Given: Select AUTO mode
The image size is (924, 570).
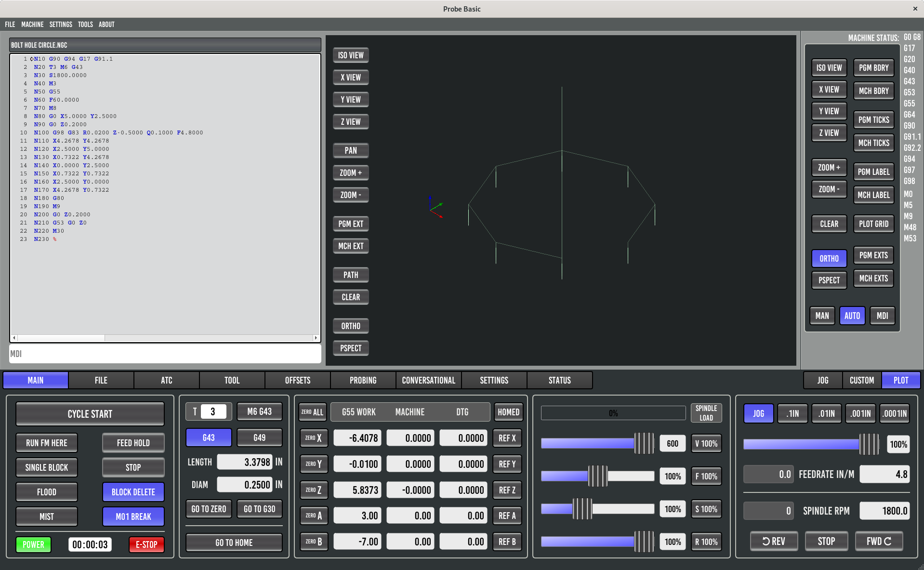Looking at the screenshot, I should pyautogui.click(x=852, y=316).
